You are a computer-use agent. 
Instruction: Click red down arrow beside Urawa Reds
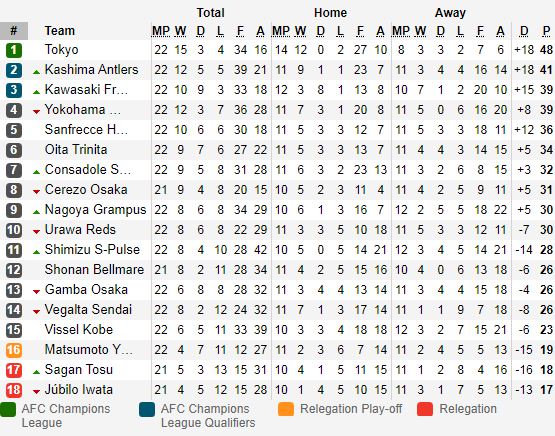[x=36, y=232]
